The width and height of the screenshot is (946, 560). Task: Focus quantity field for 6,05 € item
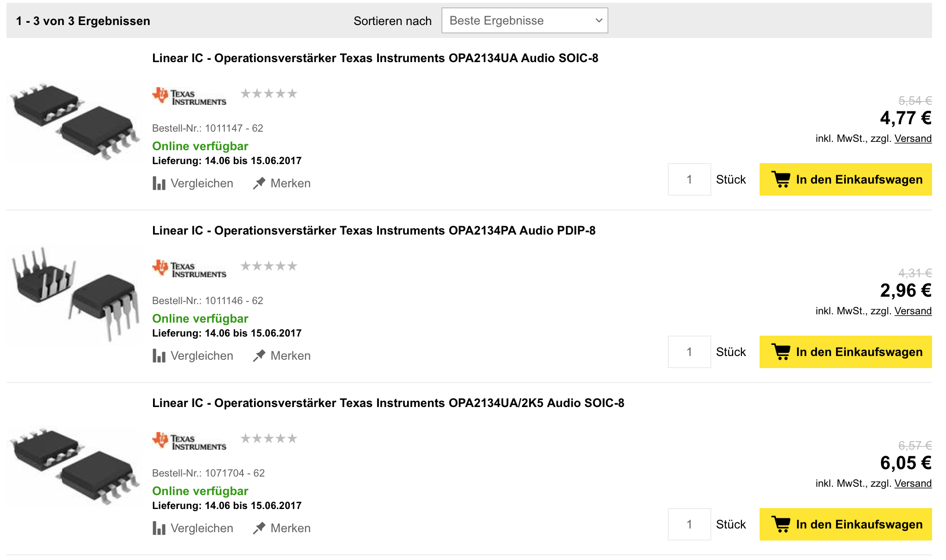tap(689, 524)
